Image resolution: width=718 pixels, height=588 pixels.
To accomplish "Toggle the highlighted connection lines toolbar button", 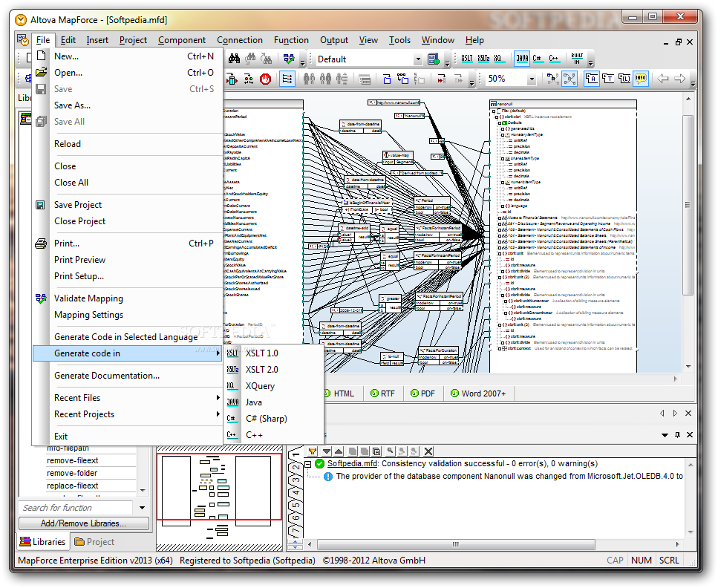I will (287, 79).
